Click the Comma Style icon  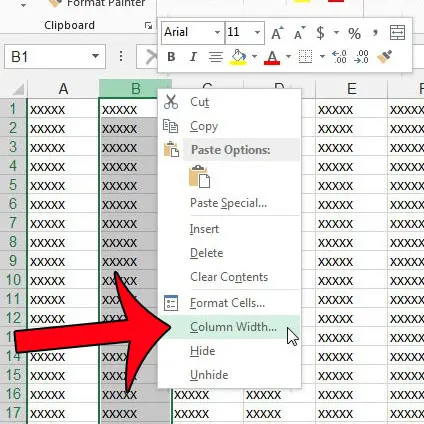point(375,33)
